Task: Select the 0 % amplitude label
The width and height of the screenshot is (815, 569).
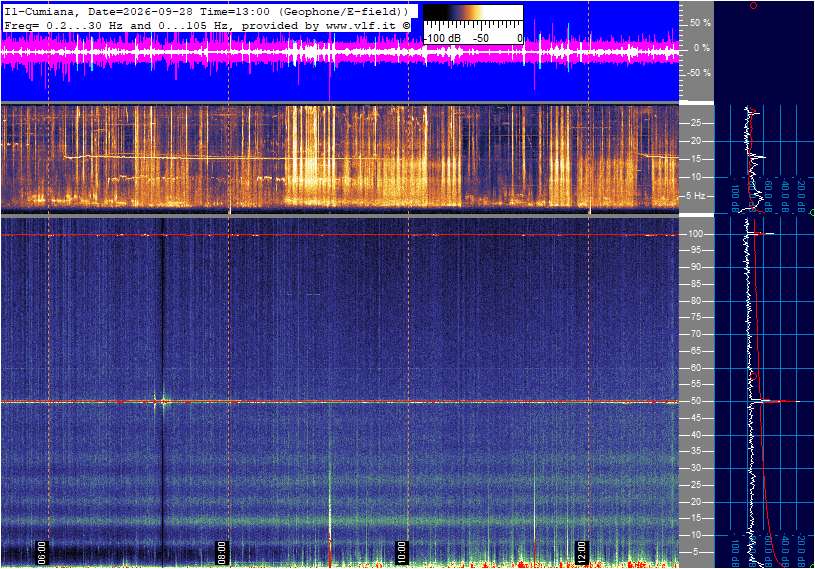Action: (x=702, y=48)
